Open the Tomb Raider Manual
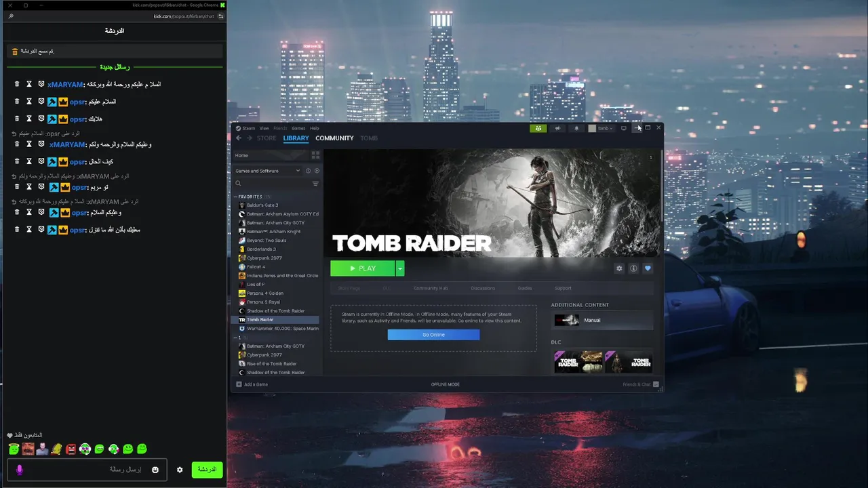Screen dimensions: 868x488 tap(604, 320)
